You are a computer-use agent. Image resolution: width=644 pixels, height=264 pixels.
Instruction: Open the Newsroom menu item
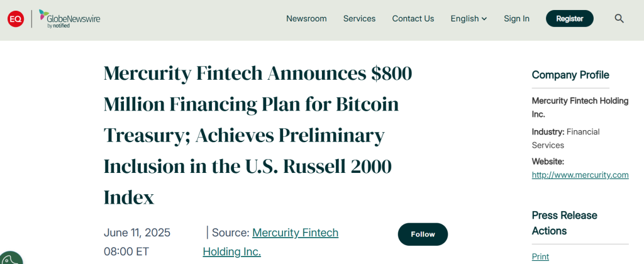click(306, 19)
